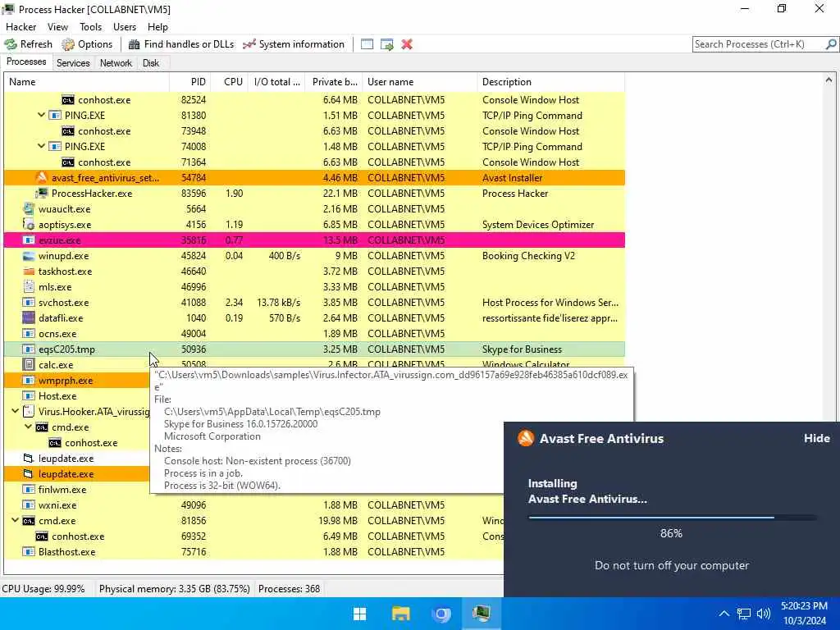Click the network tray icon
The height and width of the screenshot is (630, 840).
tap(743, 614)
